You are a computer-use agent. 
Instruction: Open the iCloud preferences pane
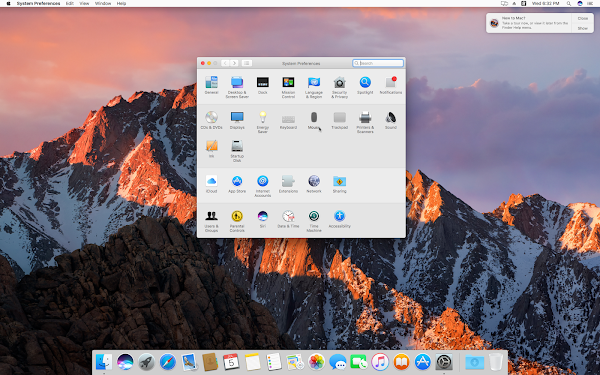[211, 184]
